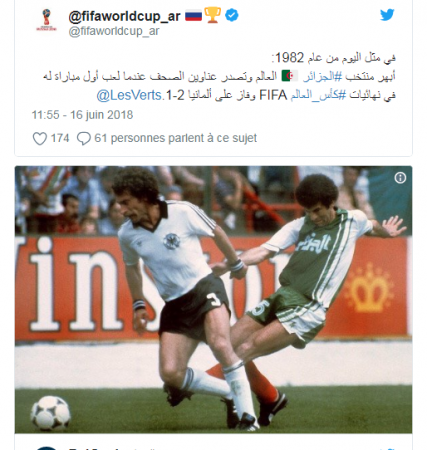Open the Germany vs Algeria match photo
427x450 pixels.
[x=213, y=299]
